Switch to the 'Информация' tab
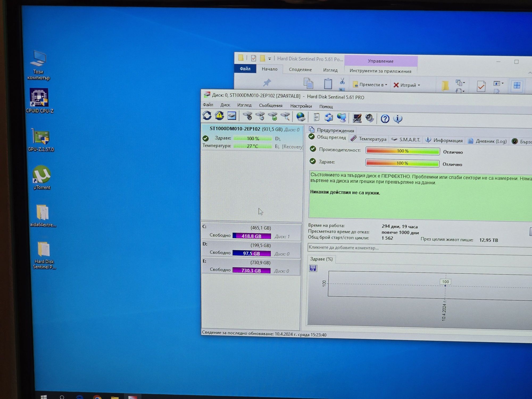 (x=444, y=140)
